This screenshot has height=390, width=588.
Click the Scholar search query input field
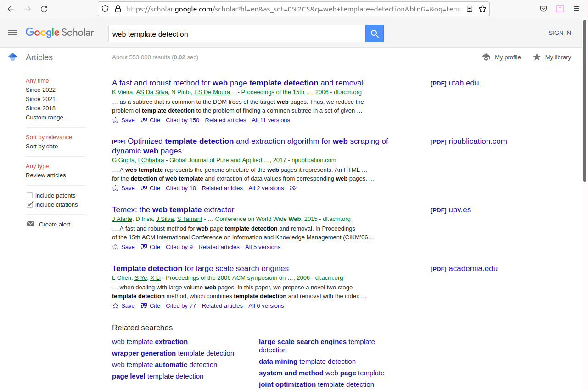[237, 34]
